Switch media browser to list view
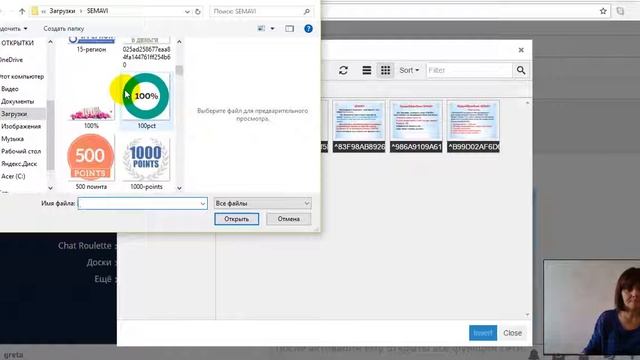Viewport: 640px width, 360px height. click(x=367, y=70)
